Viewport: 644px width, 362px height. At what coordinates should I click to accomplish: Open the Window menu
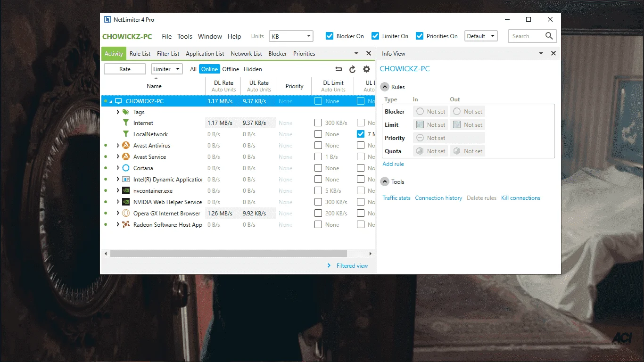(210, 36)
